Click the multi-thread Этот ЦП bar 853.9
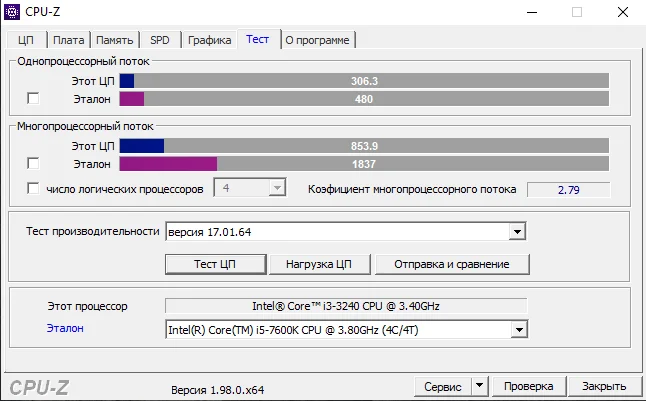646x401 pixels. click(x=364, y=146)
